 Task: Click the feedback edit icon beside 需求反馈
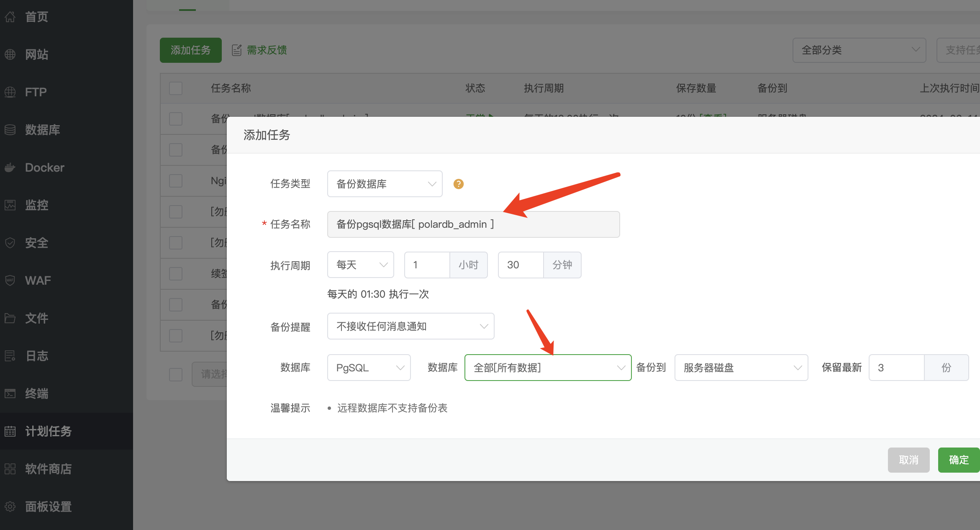tap(237, 50)
